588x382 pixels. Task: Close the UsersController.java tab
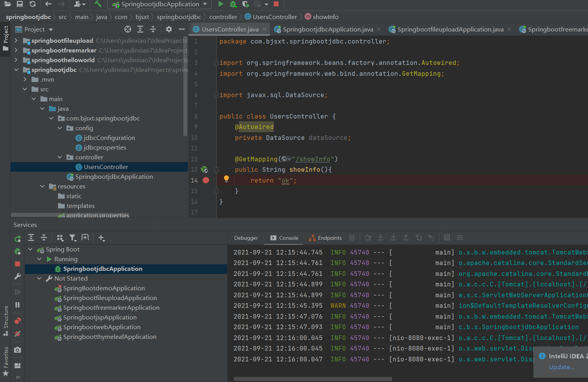click(264, 29)
